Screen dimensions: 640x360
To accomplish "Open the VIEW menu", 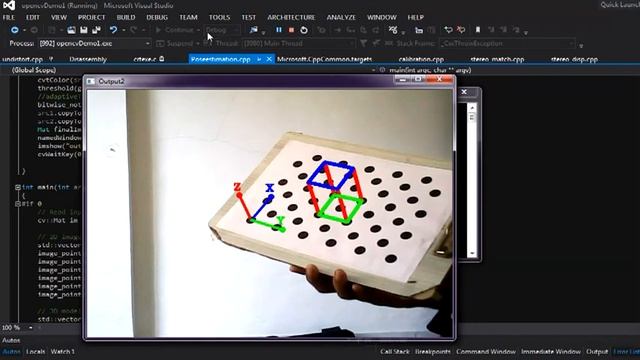I will pyautogui.click(x=59, y=18).
